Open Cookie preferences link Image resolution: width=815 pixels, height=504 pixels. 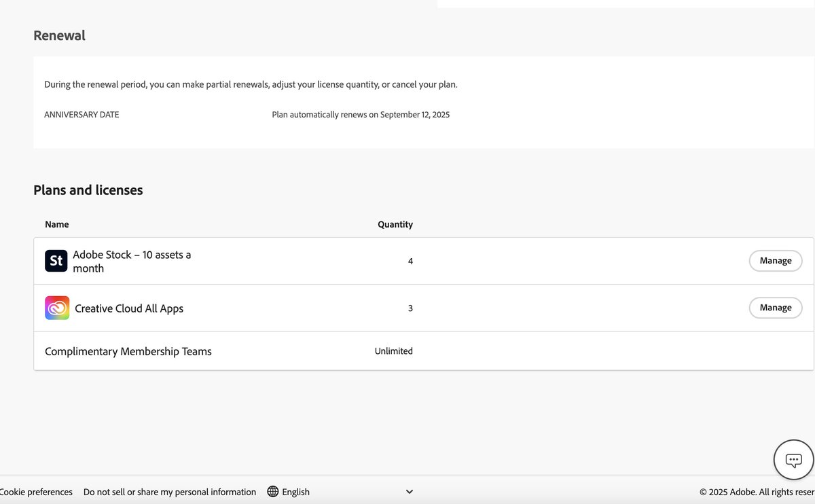tap(36, 492)
